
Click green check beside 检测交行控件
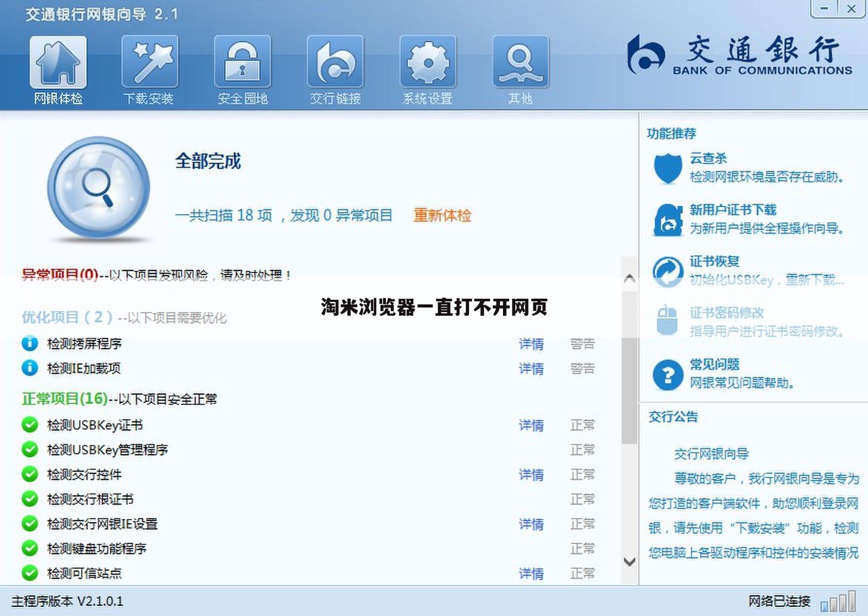[x=30, y=474]
